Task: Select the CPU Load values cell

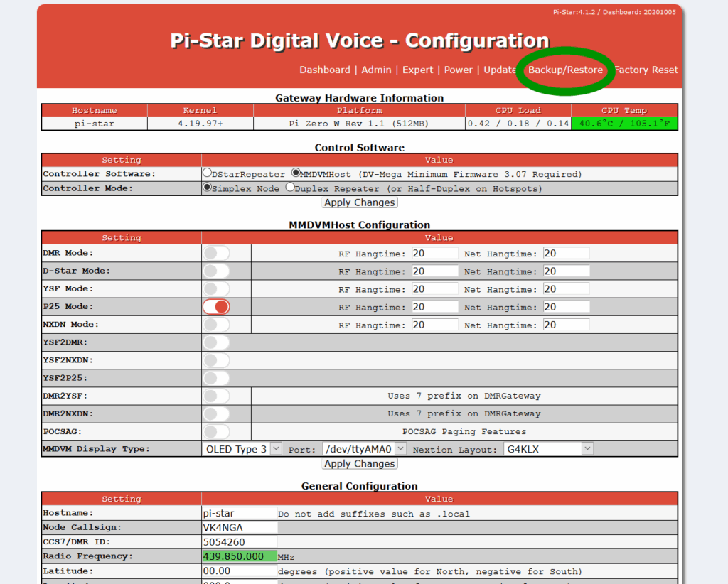Action: pyautogui.click(x=518, y=124)
